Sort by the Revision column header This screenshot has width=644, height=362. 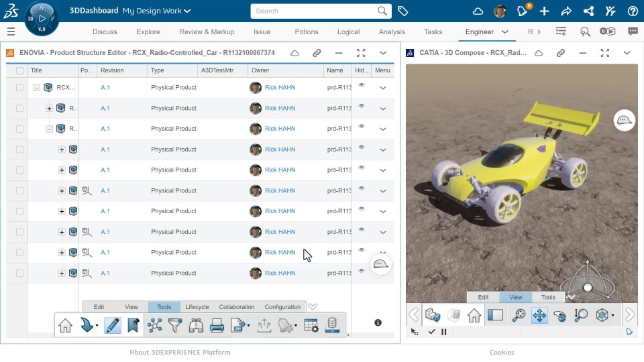click(x=112, y=70)
